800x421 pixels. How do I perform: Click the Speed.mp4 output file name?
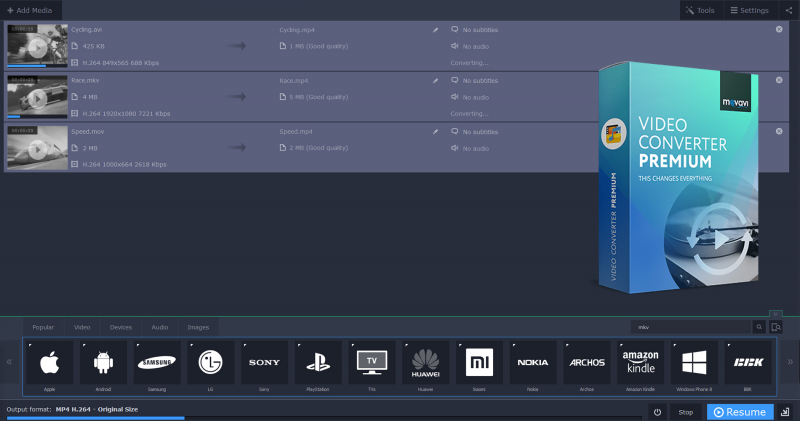point(296,132)
